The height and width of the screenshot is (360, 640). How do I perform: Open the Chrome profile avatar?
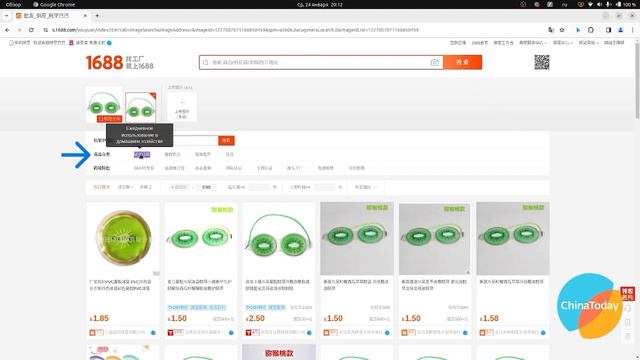coord(620,30)
